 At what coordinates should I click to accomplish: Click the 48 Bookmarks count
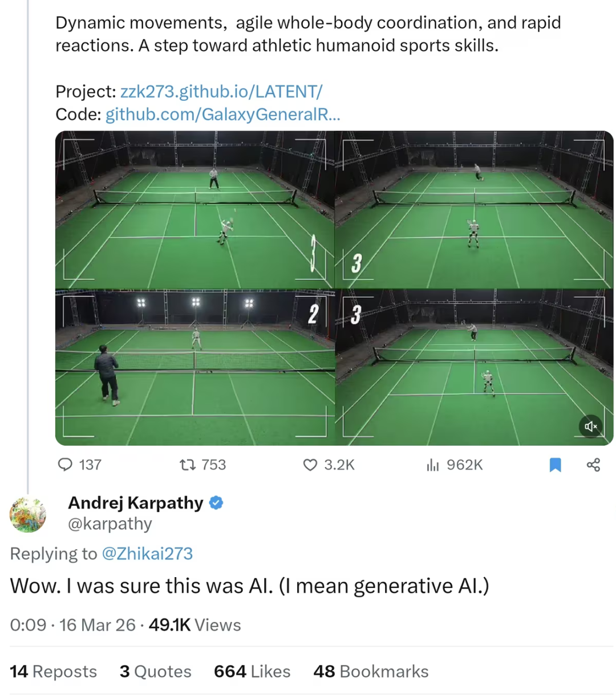[x=371, y=671]
